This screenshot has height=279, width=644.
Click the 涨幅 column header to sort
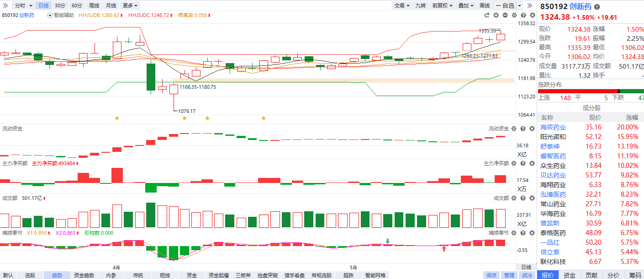pyautogui.click(x=632, y=118)
